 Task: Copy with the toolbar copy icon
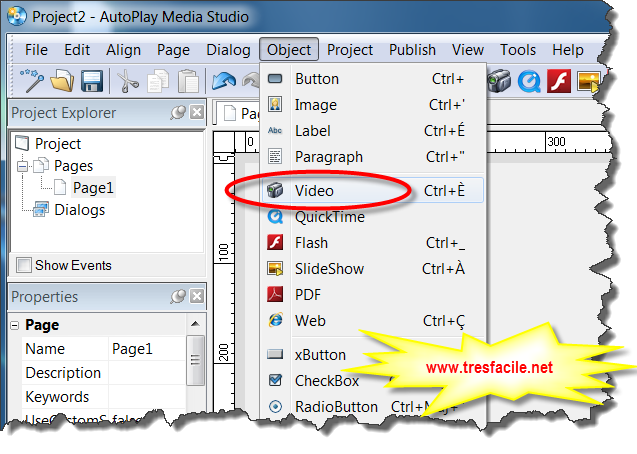tap(158, 80)
